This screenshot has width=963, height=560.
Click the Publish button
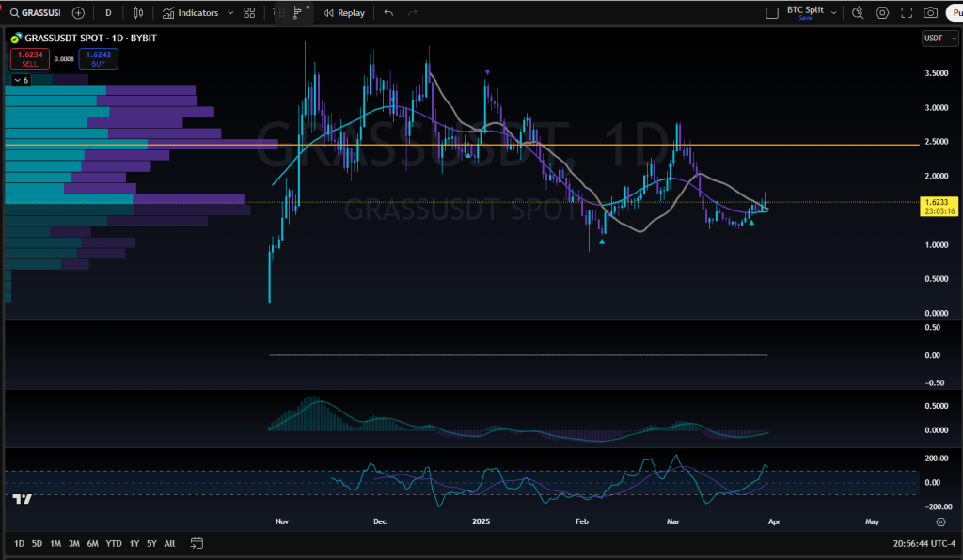[955, 13]
